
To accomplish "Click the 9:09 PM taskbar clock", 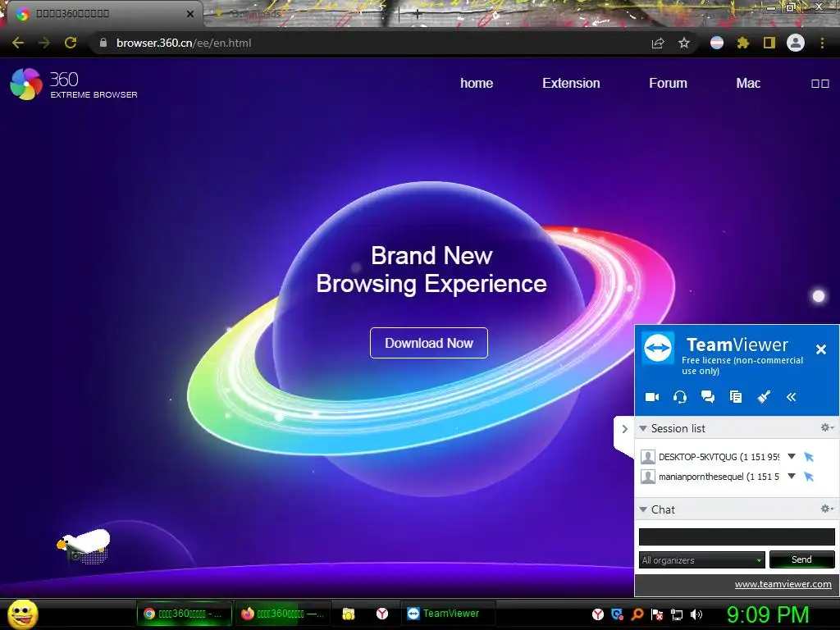I will click(767, 614).
